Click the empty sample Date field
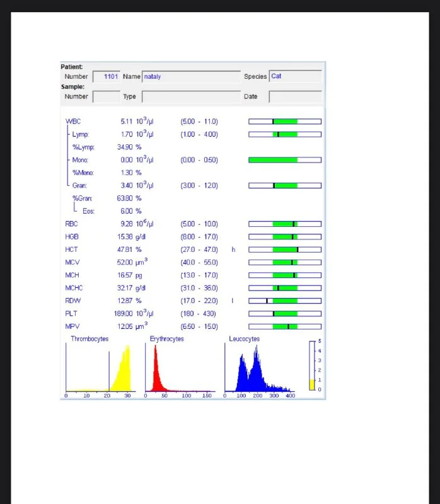 [x=295, y=97]
